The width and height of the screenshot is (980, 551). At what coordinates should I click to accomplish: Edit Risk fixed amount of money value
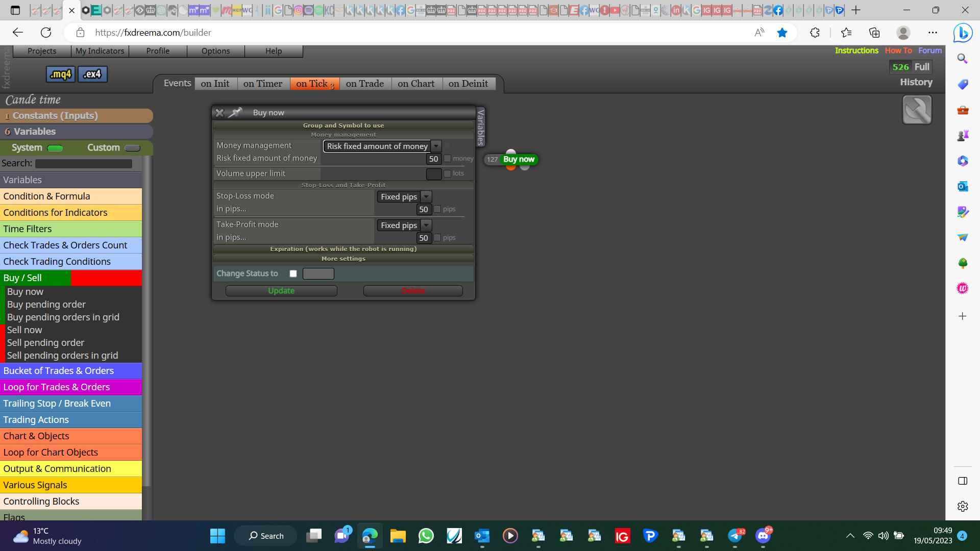tap(433, 159)
